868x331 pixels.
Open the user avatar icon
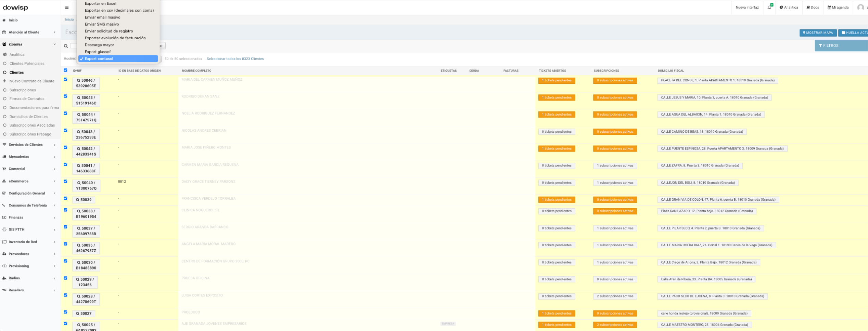point(860,7)
